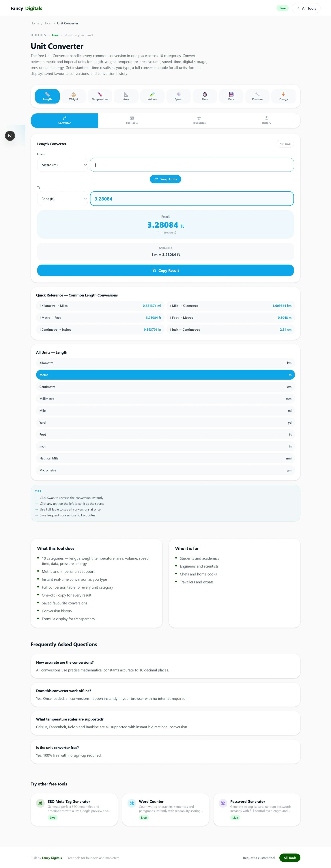
Task: Select the Volume category test tube icon
Action: tap(152, 94)
